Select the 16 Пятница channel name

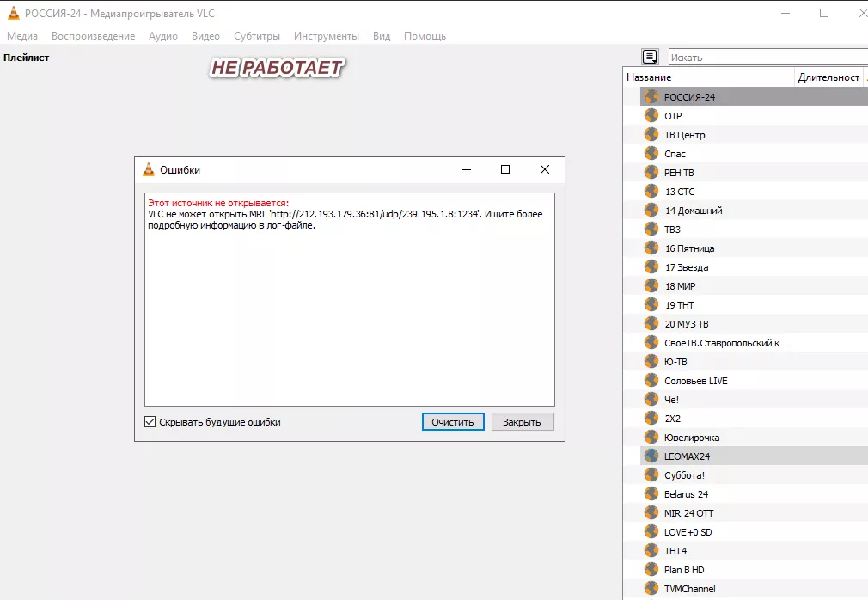click(x=690, y=248)
